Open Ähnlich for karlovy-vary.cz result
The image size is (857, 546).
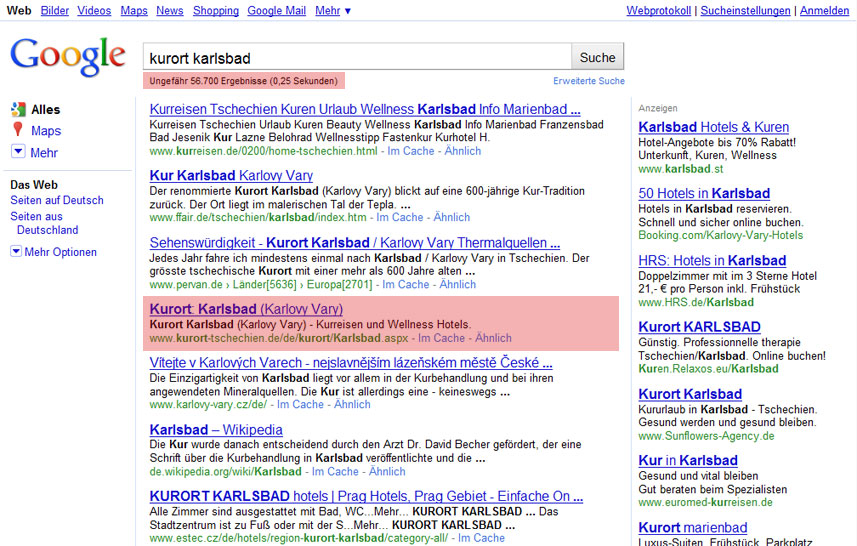click(x=353, y=404)
